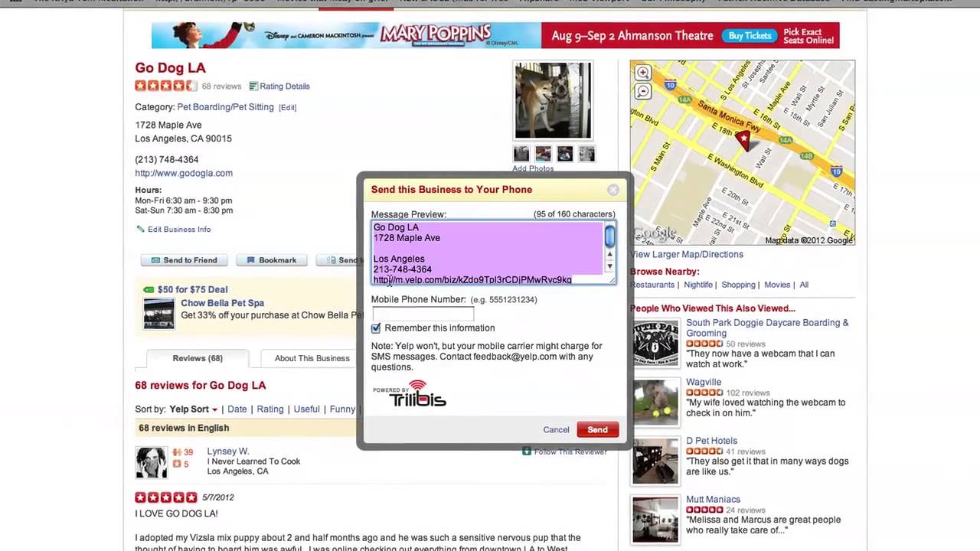The width and height of the screenshot is (980, 551).
Task: Expand the Yelp Sort dropdown
Action: 193,409
